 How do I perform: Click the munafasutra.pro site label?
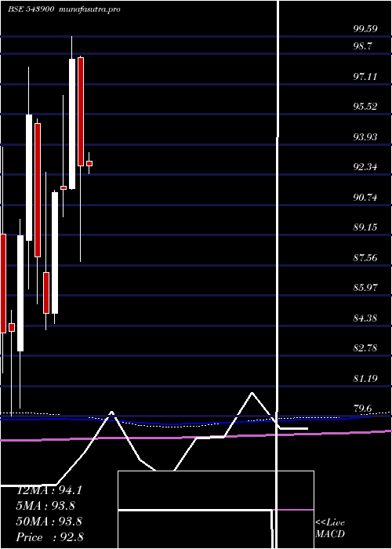(90, 9)
